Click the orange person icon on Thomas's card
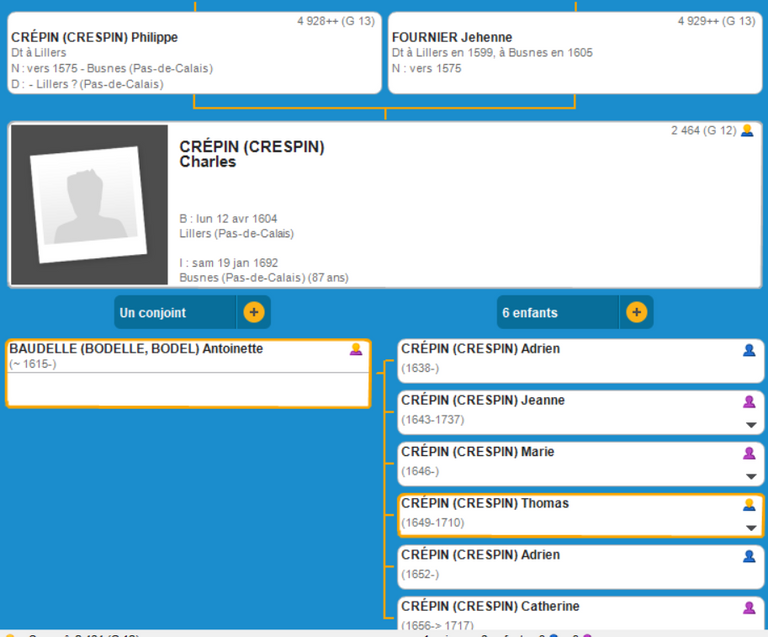Screen dimensions: 768x637 coord(749,504)
